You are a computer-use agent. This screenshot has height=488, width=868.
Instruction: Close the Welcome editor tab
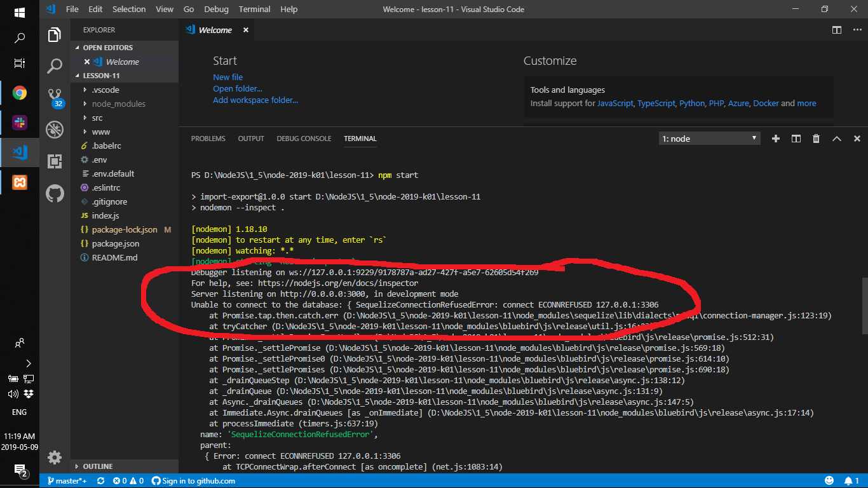point(246,30)
